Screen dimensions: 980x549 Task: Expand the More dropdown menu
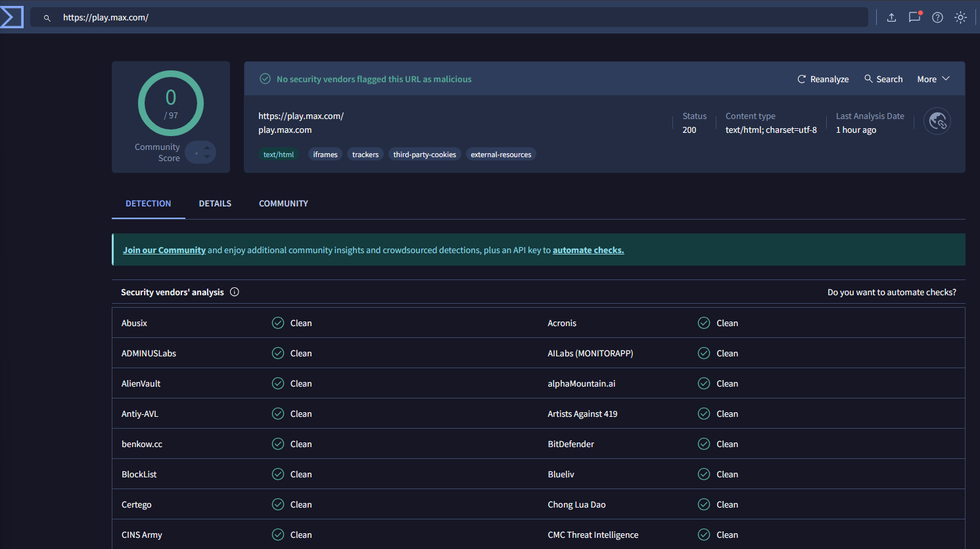pos(933,79)
